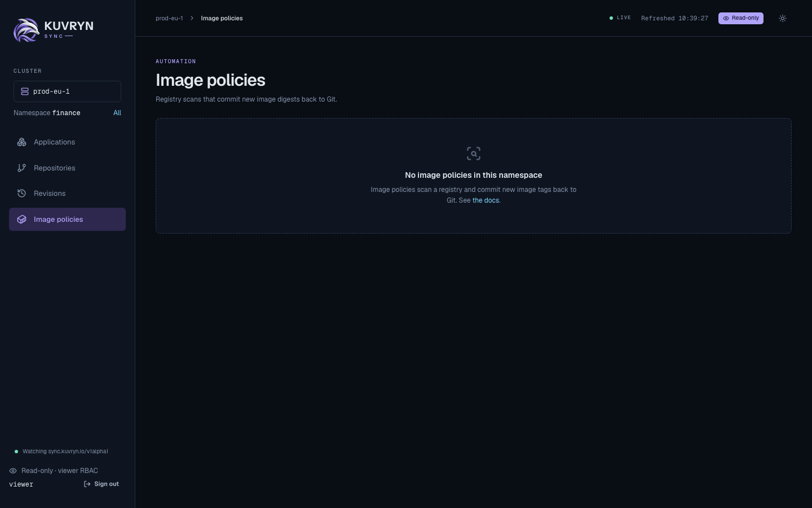Open Applications in the sidebar
Screen dimensions: 812x508
coord(67,142)
